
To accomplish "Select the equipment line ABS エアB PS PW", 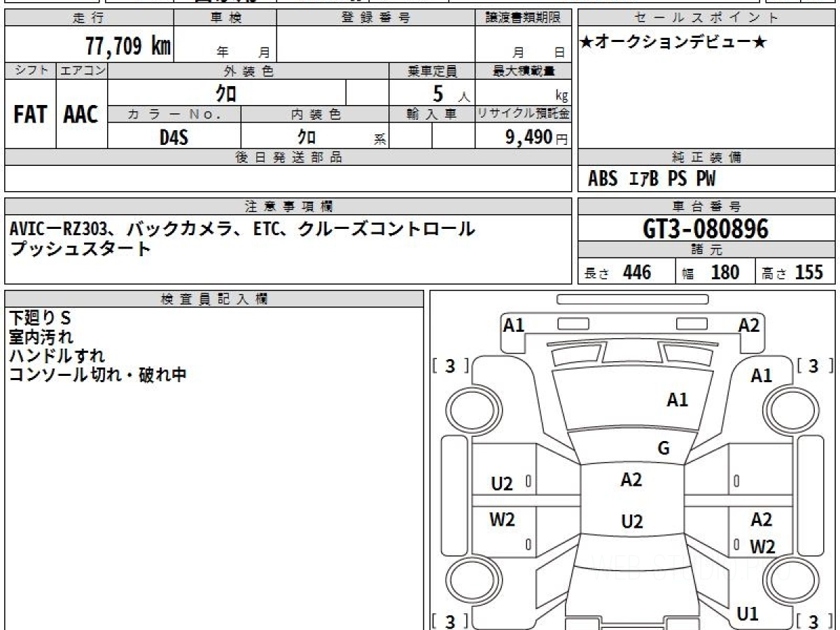I will click(652, 179).
